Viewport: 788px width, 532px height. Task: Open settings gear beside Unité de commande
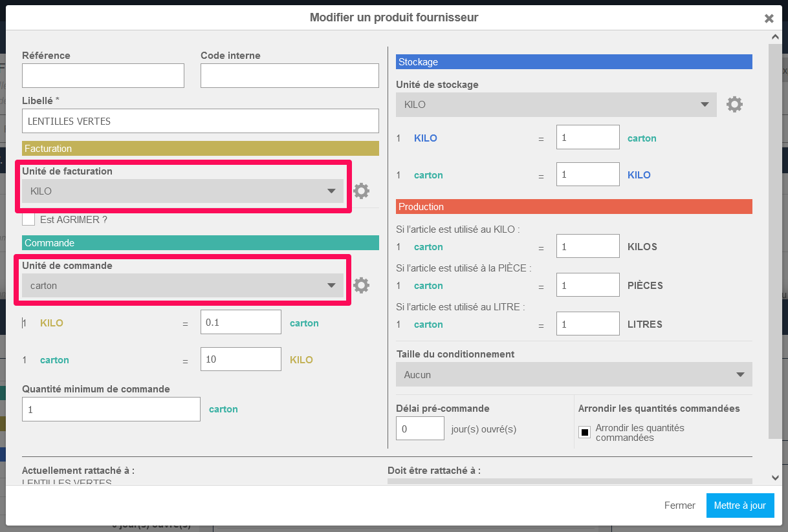pos(361,285)
